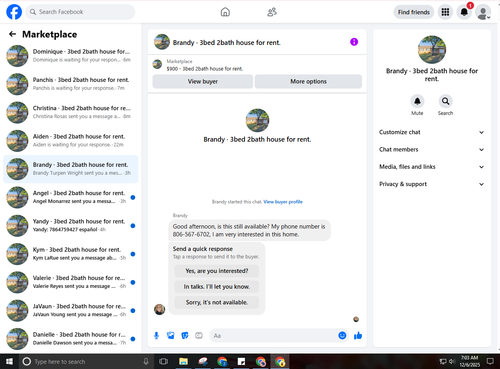Expand Media, files and links section

coord(432,167)
